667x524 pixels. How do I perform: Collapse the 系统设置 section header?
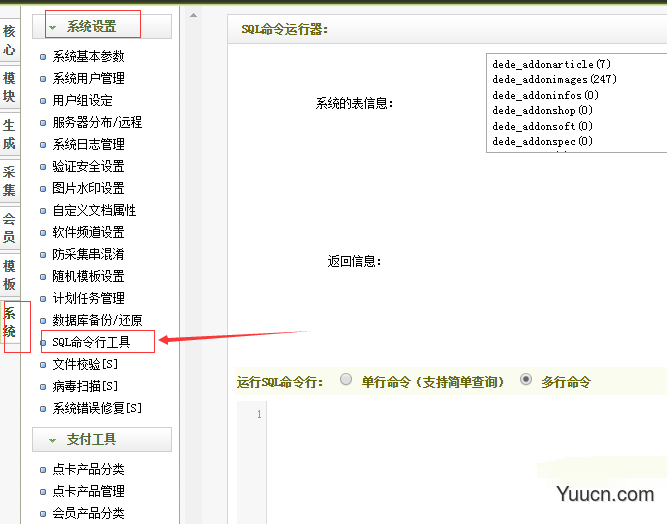(x=102, y=26)
